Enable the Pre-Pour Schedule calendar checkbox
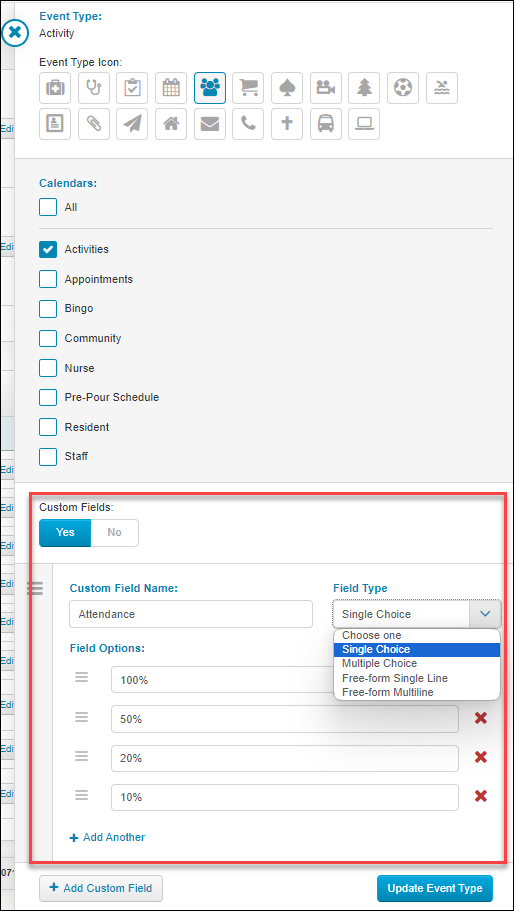The height and width of the screenshot is (911, 514). 48,397
